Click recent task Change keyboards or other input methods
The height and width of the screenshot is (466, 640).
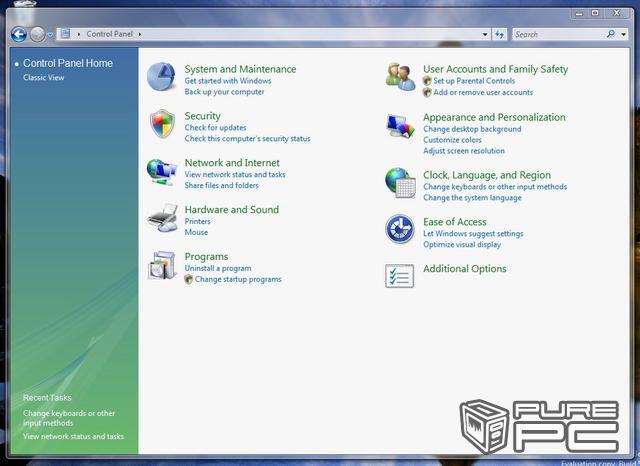click(69, 418)
